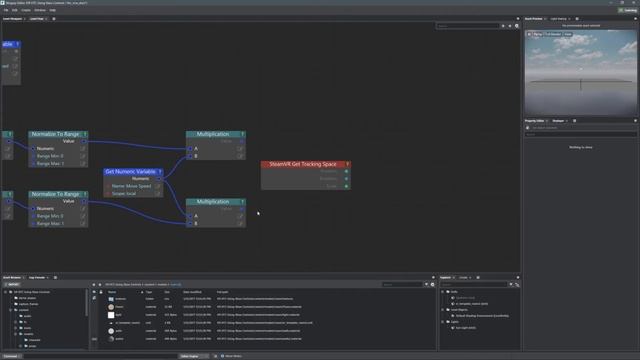Click Value output port of lower Normalize To Range
Viewport: 640px width, 360px height.
84,201
